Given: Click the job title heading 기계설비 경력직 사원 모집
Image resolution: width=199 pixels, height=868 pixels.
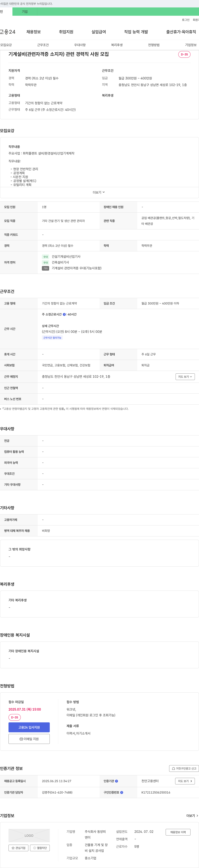Looking at the screenshot, I should pyautogui.click(x=58, y=54).
